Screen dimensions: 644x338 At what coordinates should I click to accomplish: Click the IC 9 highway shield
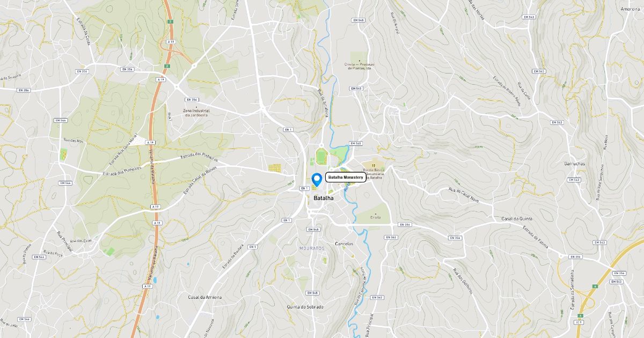[579, 322]
